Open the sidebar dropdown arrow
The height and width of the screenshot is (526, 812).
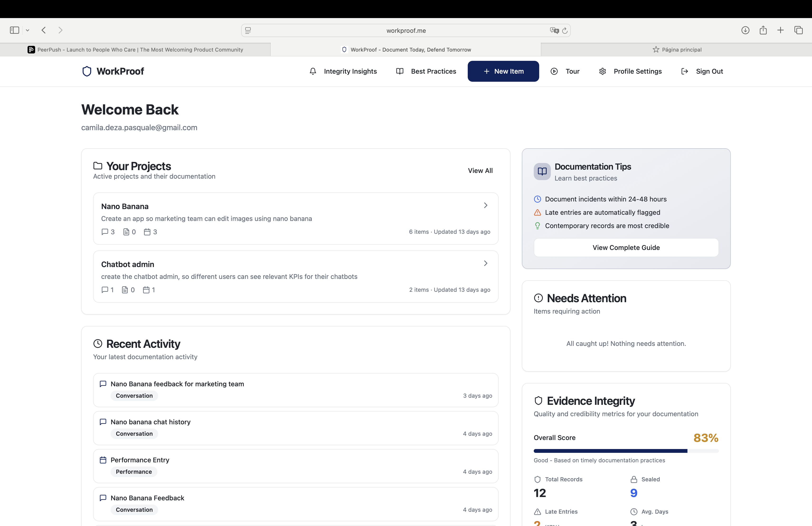pyautogui.click(x=28, y=30)
